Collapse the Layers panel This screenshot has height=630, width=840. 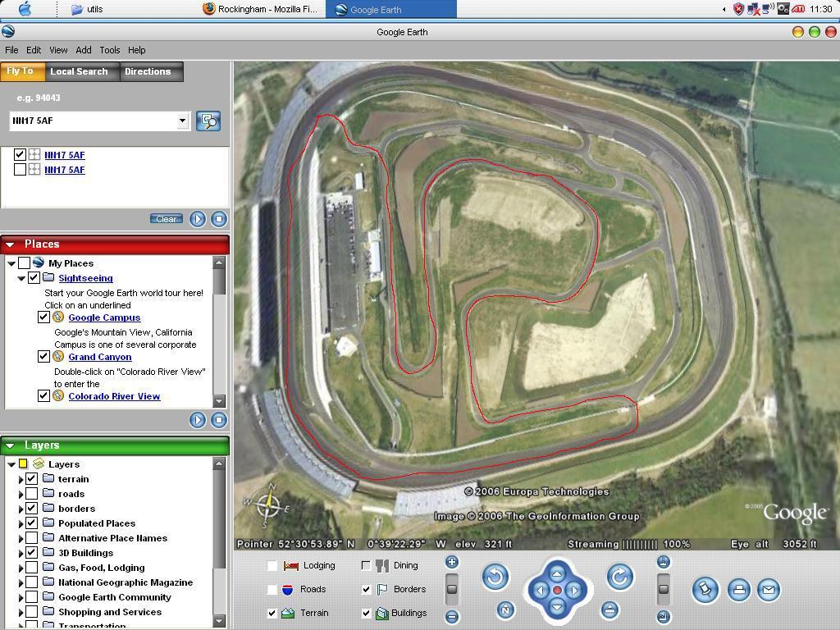(10, 445)
